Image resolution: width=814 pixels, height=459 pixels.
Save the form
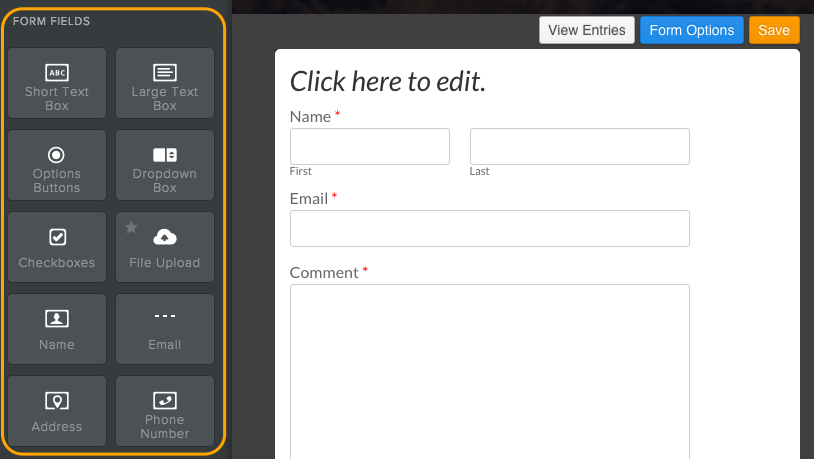coord(774,30)
